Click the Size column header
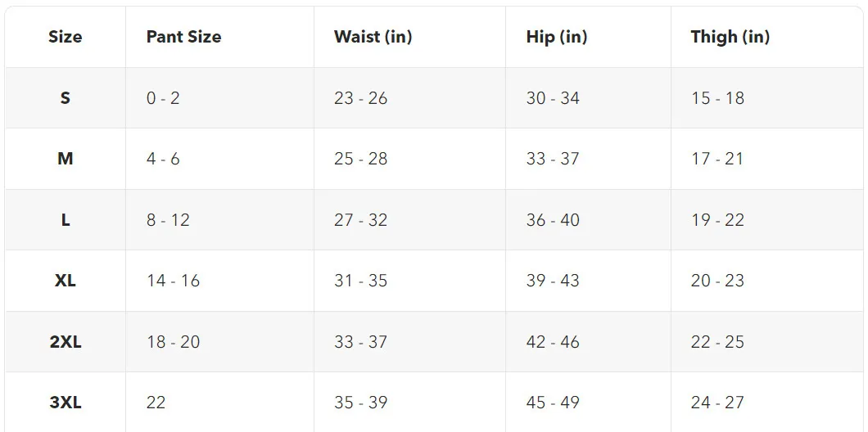Image resolution: width=868 pixels, height=432 pixels. click(66, 37)
